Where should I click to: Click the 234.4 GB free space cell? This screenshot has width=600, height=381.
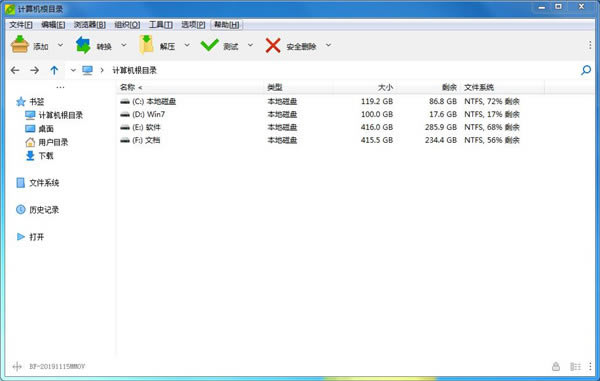(441, 140)
